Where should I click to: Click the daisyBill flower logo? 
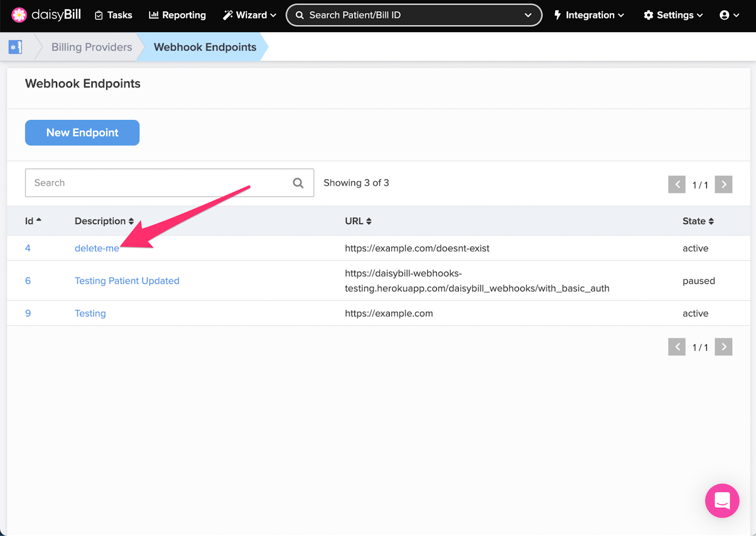click(19, 15)
